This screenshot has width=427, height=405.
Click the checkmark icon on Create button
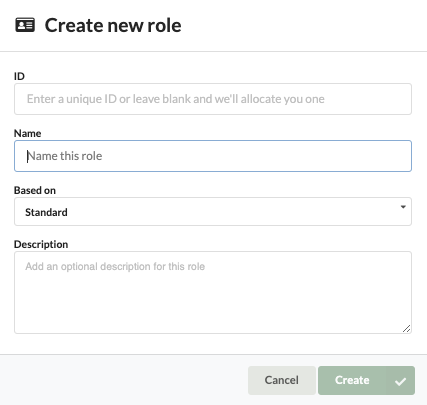coord(400,381)
